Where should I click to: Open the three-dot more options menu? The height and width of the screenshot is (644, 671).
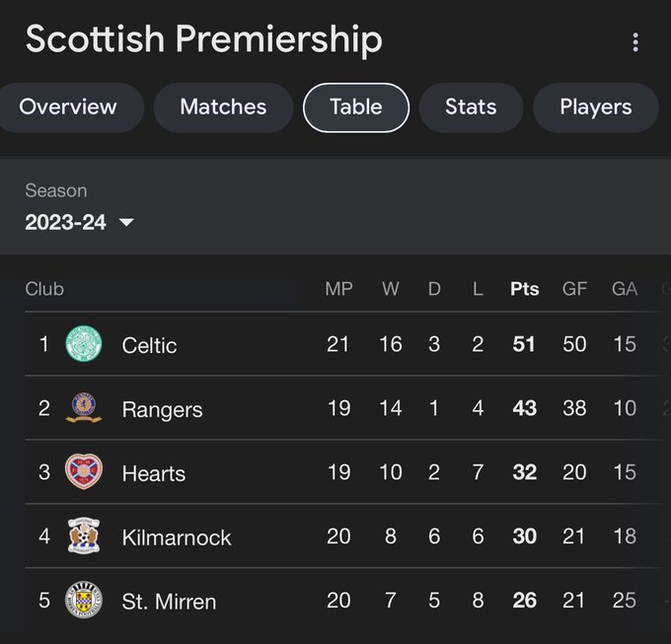[635, 42]
